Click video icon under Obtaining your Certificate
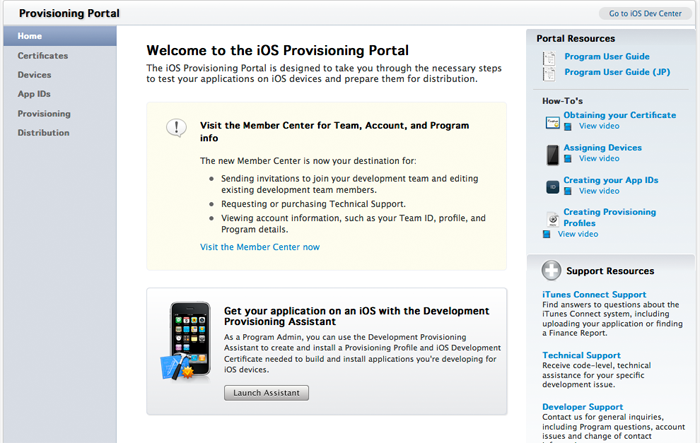The image size is (700, 443). point(568,126)
